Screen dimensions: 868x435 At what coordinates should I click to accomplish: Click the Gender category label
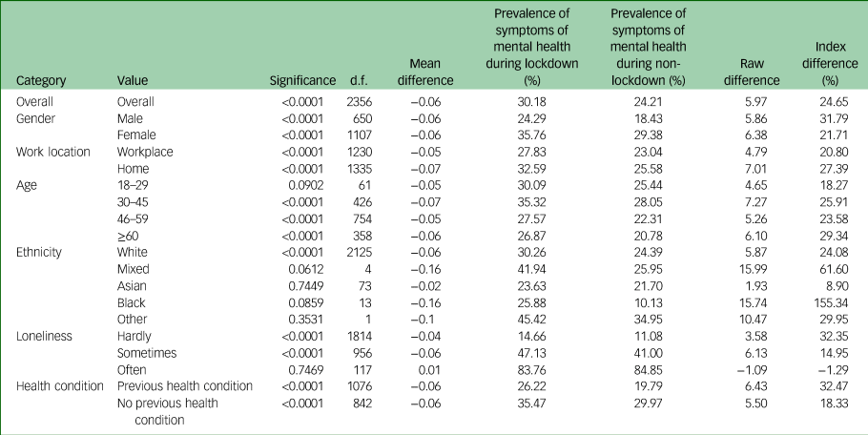click(x=38, y=117)
